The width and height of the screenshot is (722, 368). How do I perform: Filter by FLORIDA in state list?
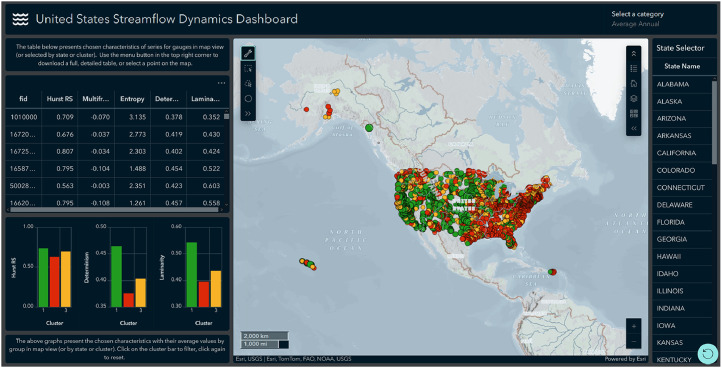pos(670,222)
